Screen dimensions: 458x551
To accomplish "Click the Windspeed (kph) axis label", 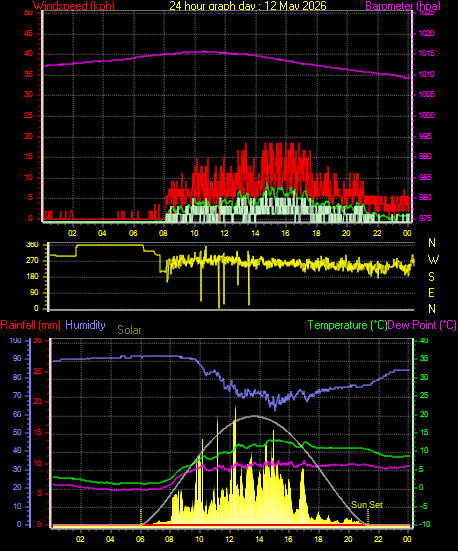I will 74,6.
